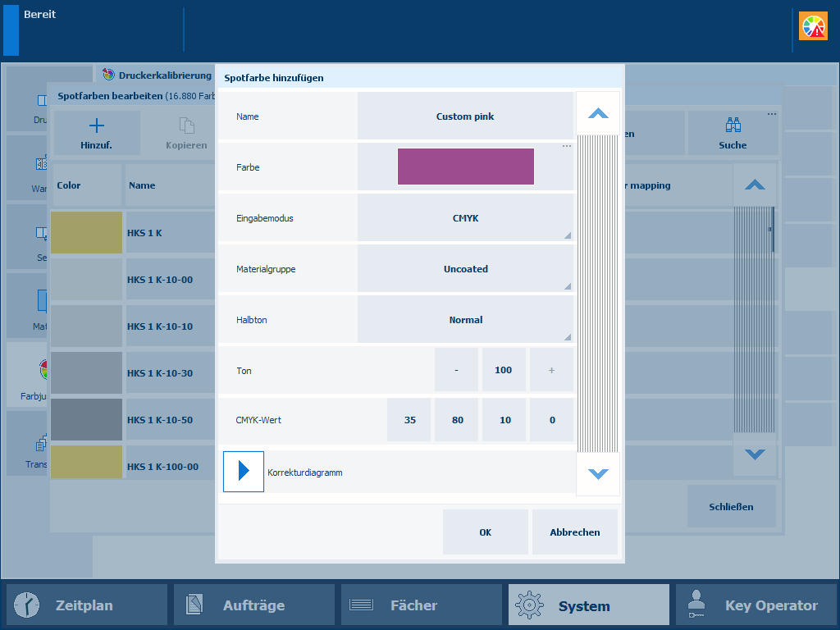Expand the Korrekturdiagramm section
Screen dimensions: 840x630
click(x=244, y=472)
